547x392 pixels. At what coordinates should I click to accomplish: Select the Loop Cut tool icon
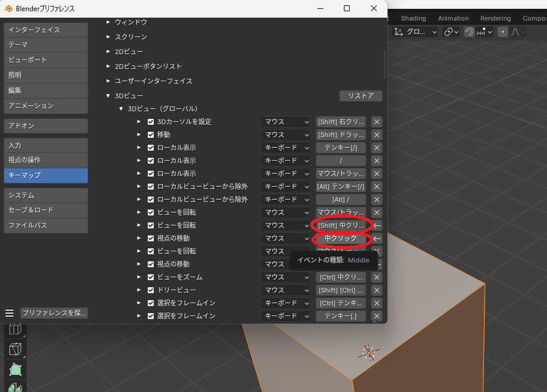[x=15, y=330]
